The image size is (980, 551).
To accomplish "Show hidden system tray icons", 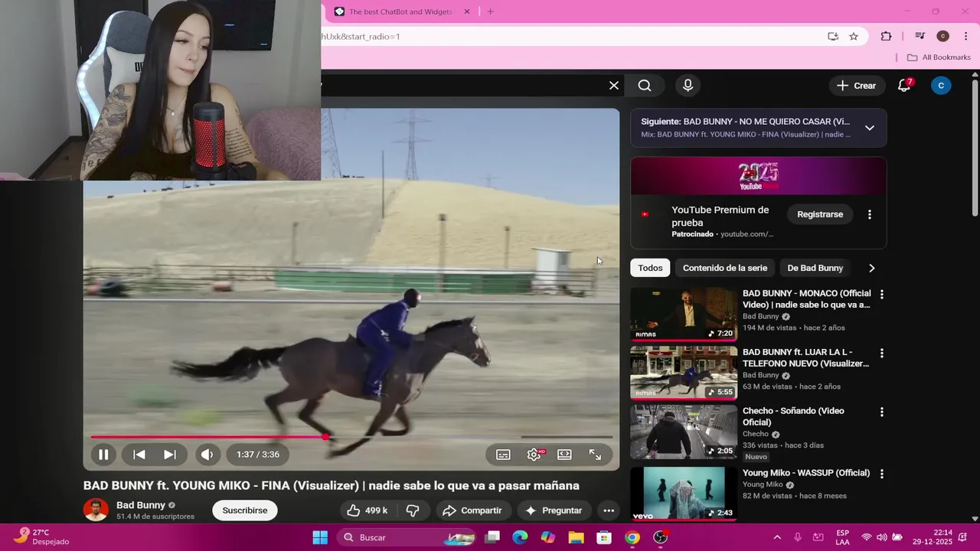I will [777, 537].
